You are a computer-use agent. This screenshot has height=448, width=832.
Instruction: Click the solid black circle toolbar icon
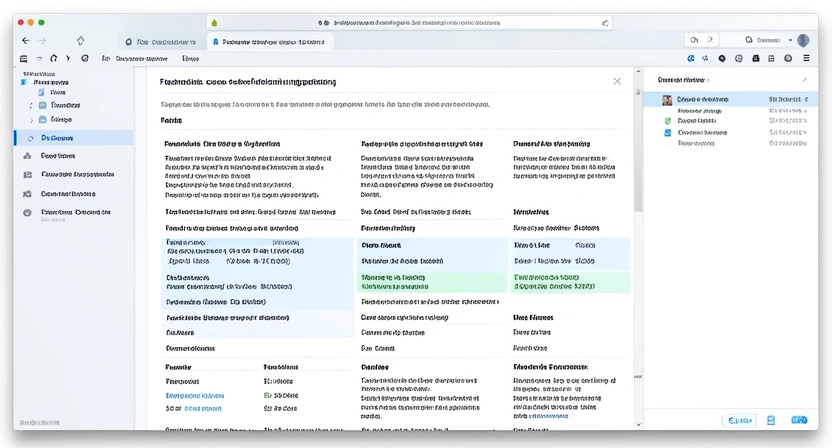pos(722,58)
